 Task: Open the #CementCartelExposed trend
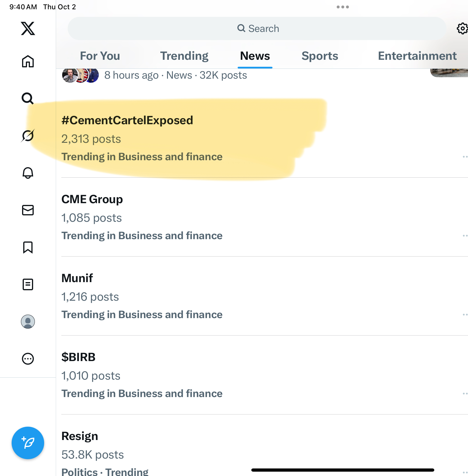click(x=127, y=120)
